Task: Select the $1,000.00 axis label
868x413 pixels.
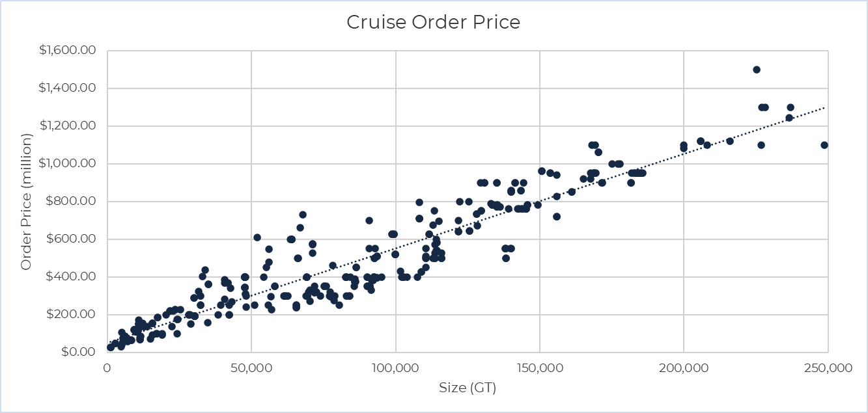Action: (x=70, y=164)
